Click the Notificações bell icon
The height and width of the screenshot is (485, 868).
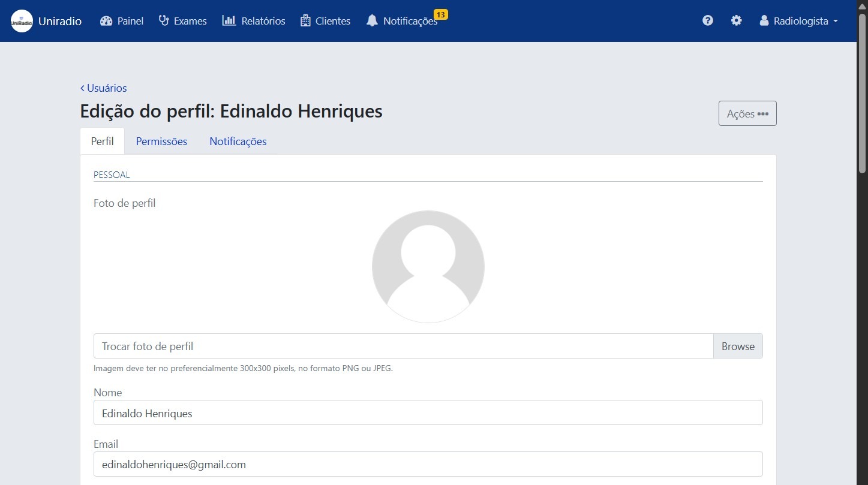[372, 20]
